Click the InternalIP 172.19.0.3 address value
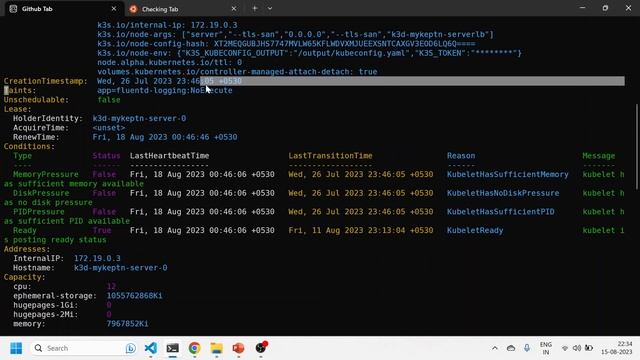 tap(97, 259)
